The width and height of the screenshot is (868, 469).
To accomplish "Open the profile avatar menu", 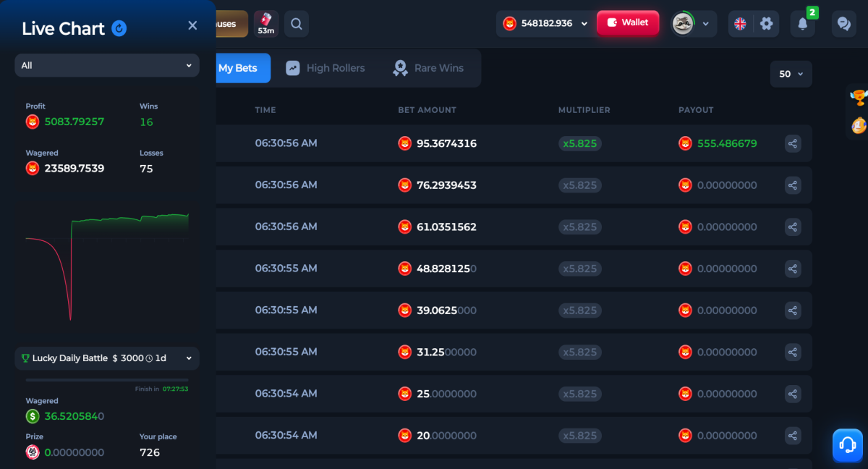I will click(694, 24).
